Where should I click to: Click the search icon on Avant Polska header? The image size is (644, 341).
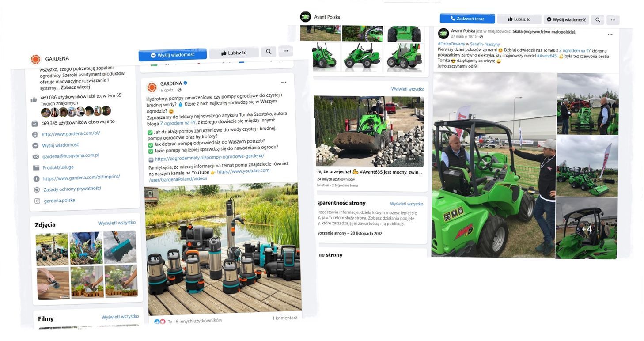[598, 19]
